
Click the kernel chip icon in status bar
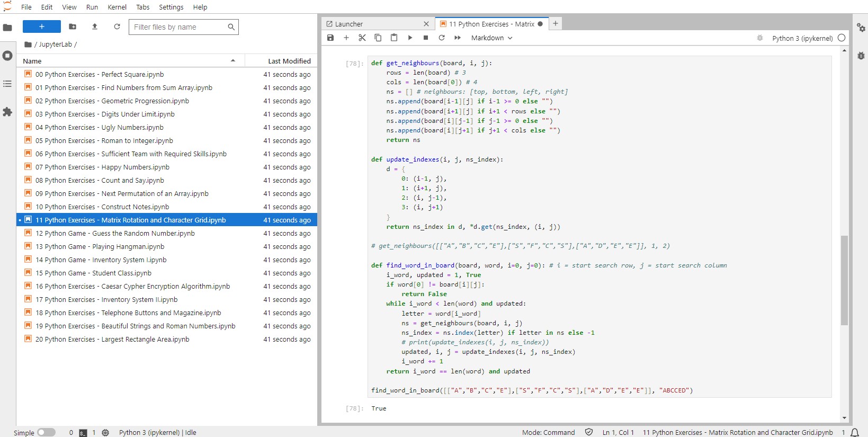105,432
